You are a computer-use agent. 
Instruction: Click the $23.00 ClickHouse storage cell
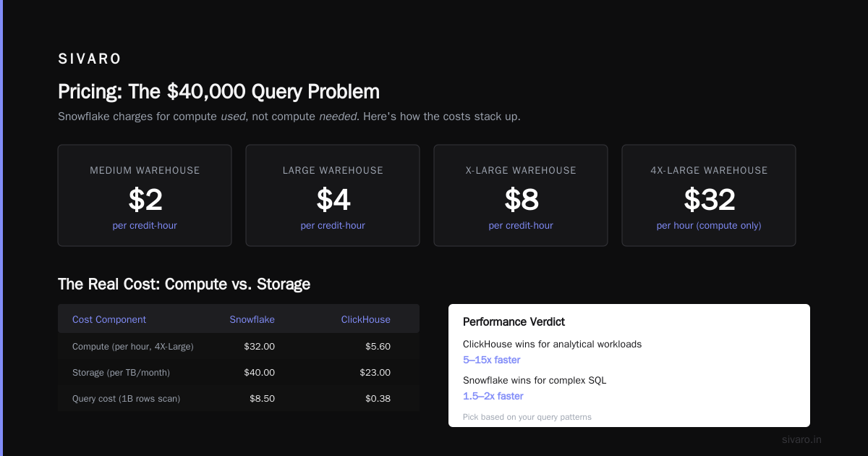pos(375,373)
